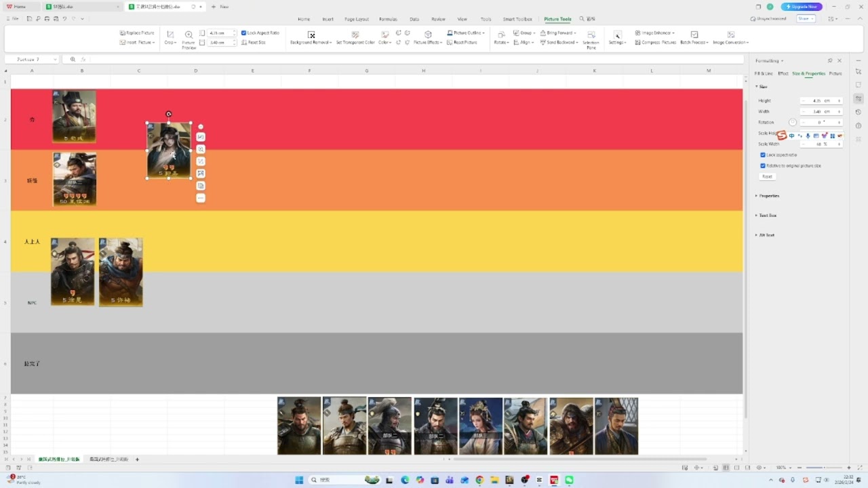Click the selection arrow icon in right sidebar
868x488 pixels.
[x=859, y=72]
